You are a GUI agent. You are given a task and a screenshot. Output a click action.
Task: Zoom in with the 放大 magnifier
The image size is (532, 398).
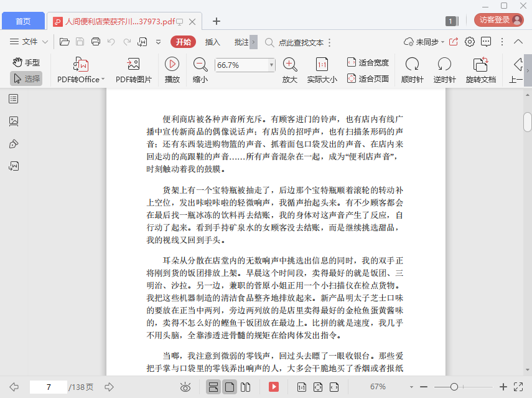tap(289, 64)
